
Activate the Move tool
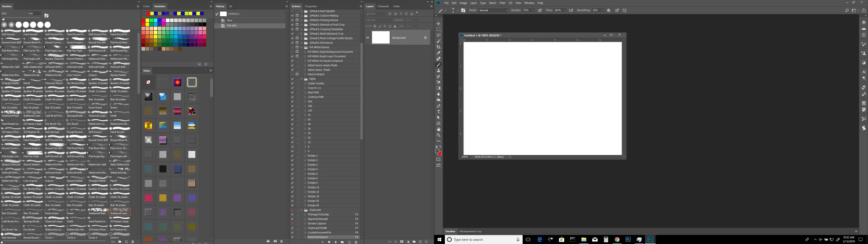tap(438, 23)
